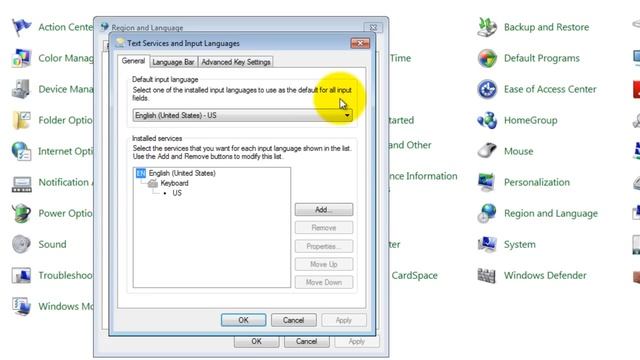Click the System computer icon

487,244
